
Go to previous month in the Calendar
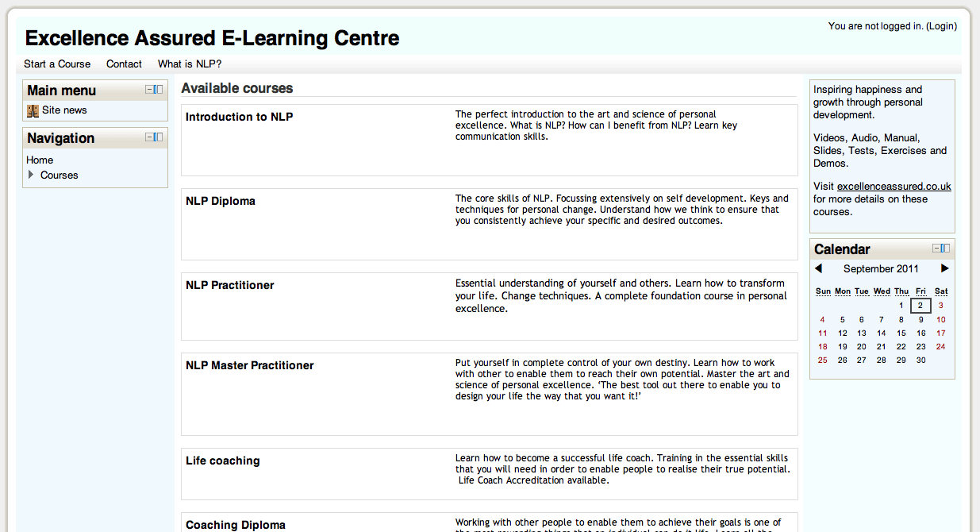pos(819,268)
